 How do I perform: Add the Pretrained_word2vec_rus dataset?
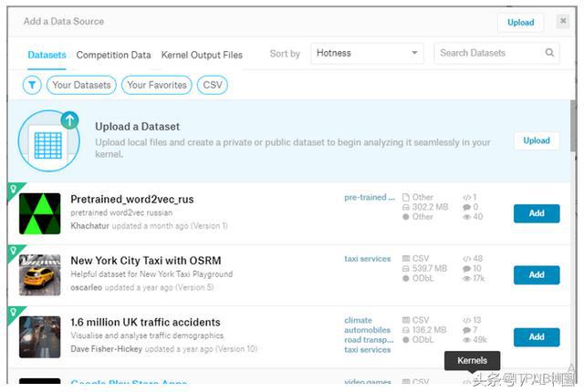click(537, 213)
